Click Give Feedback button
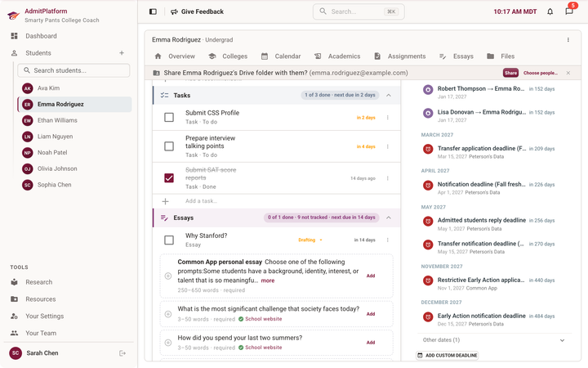The height and width of the screenshot is (368, 588). 198,11
